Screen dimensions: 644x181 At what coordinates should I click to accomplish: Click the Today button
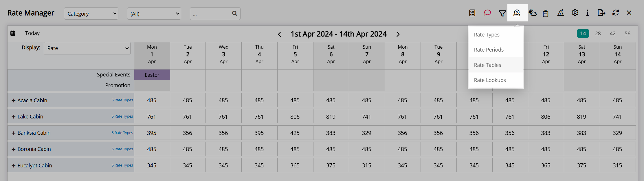pyautogui.click(x=32, y=33)
